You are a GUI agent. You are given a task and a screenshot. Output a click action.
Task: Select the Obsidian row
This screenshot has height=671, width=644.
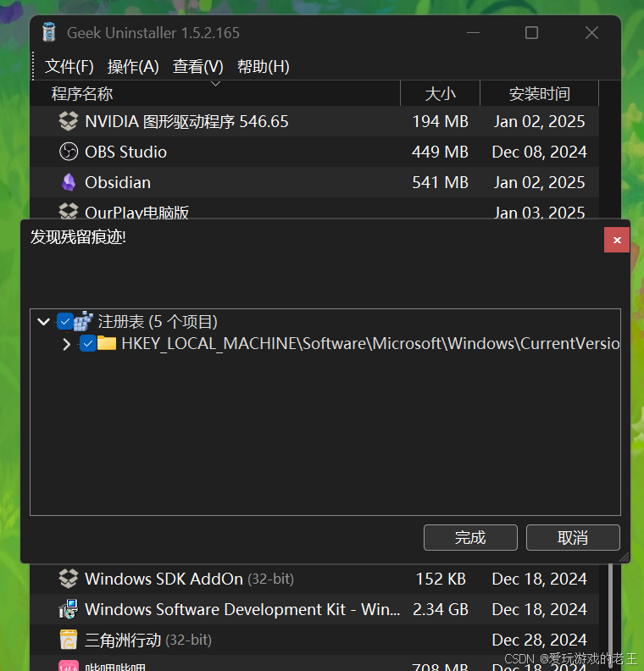(314, 182)
